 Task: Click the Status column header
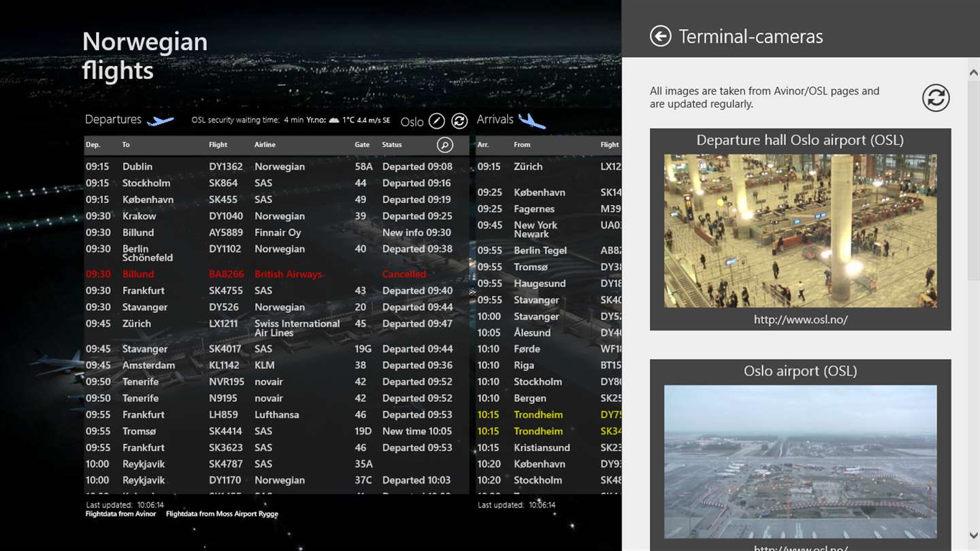(x=392, y=145)
